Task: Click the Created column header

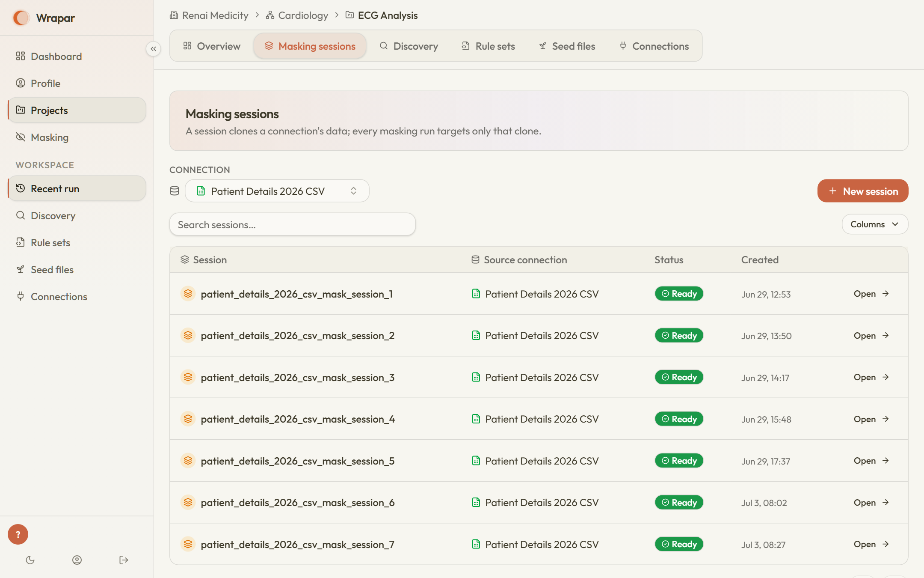Action: (760, 260)
